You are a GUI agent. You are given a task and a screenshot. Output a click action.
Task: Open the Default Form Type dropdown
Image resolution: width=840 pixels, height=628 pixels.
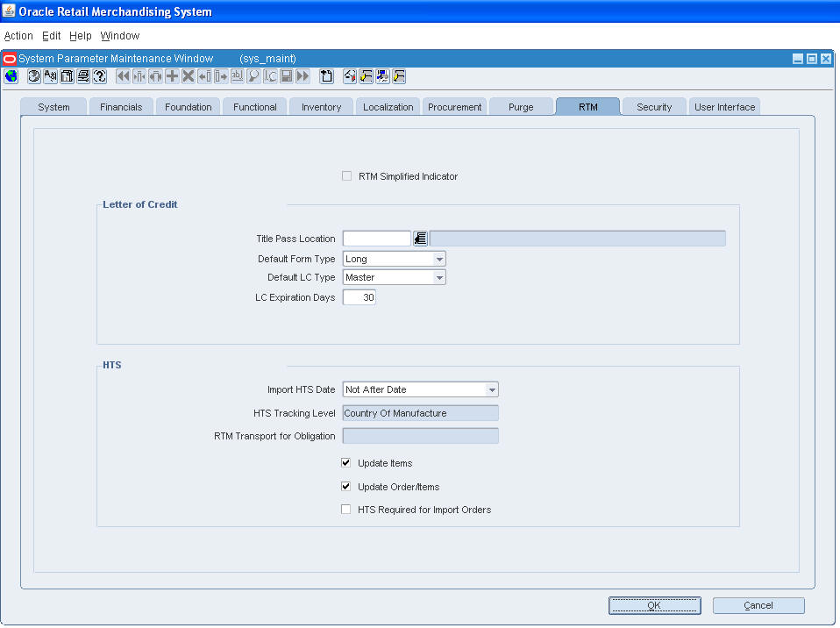(439, 259)
